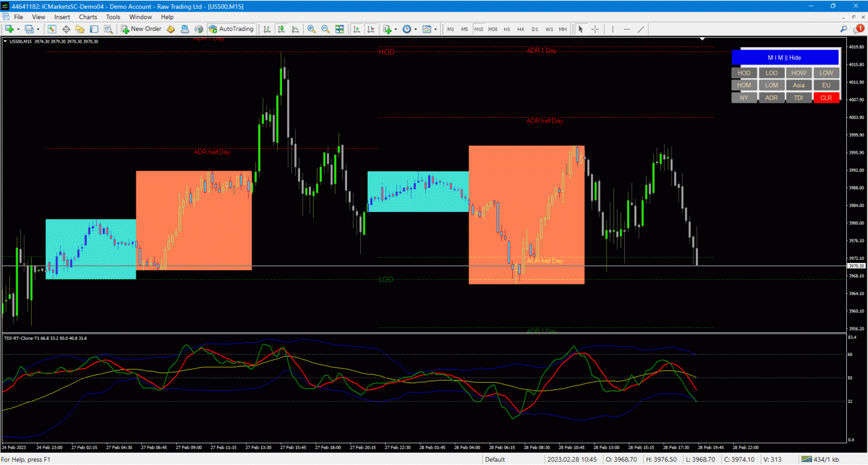868x465 pixels.
Task: Toggle the HOD level display
Action: [x=743, y=73]
